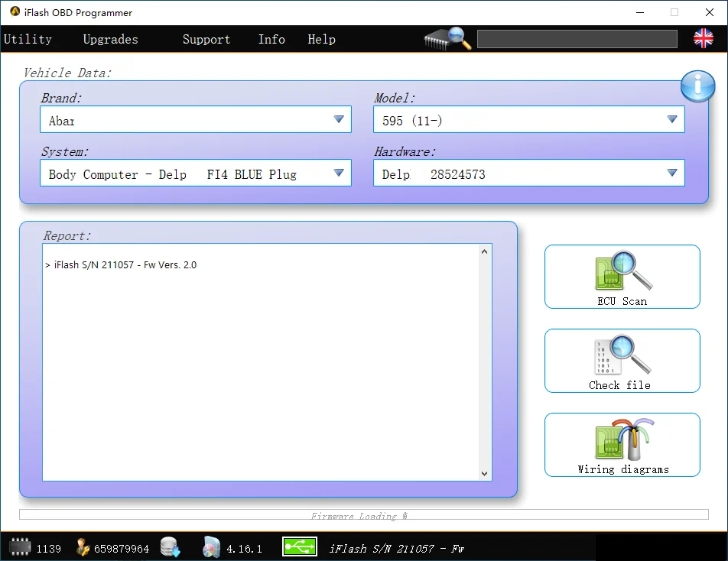The image size is (728, 561).
Task: Open the Upgrades menu
Action: click(110, 40)
